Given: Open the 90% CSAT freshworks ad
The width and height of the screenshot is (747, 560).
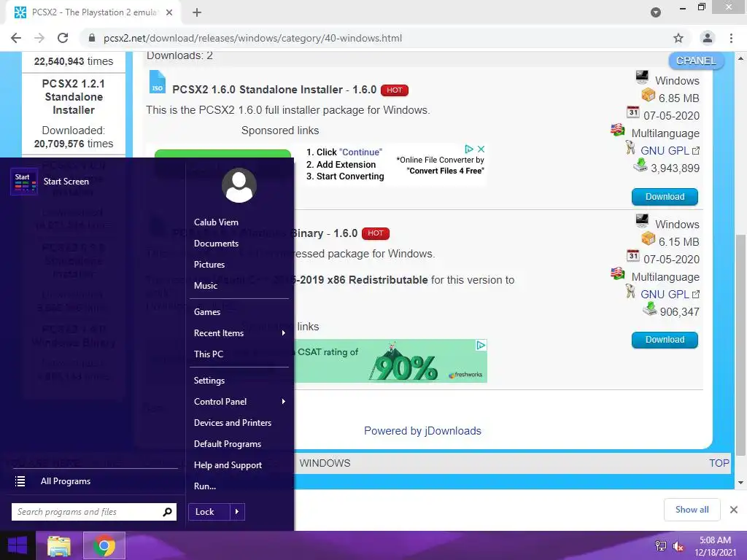Looking at the screenshot, I should pyautogui.click(x=391, y=361).
